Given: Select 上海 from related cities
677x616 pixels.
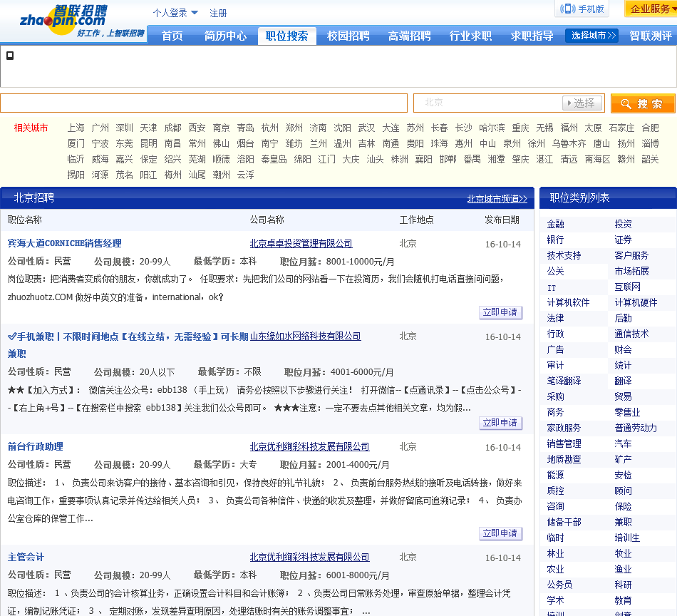Looking at the screenshot, I should [x=76, y=128].
